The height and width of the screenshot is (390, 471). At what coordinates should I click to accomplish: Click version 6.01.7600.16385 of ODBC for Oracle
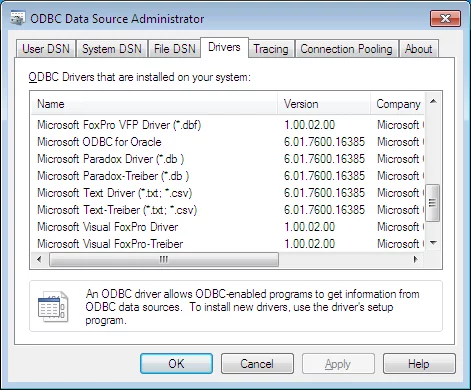[x=324, y=142]
